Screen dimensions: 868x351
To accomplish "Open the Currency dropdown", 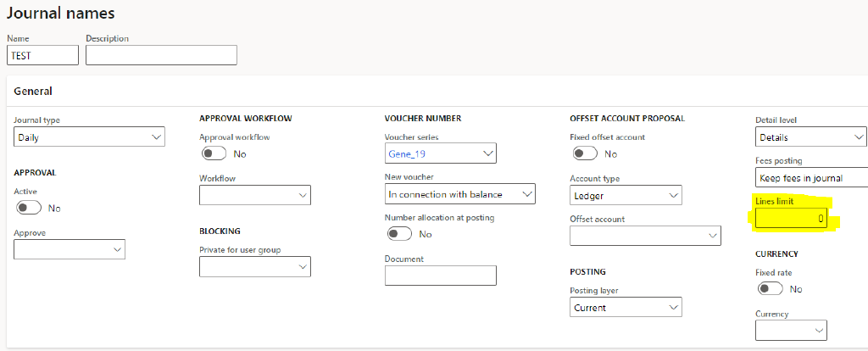I will (791, 330).
